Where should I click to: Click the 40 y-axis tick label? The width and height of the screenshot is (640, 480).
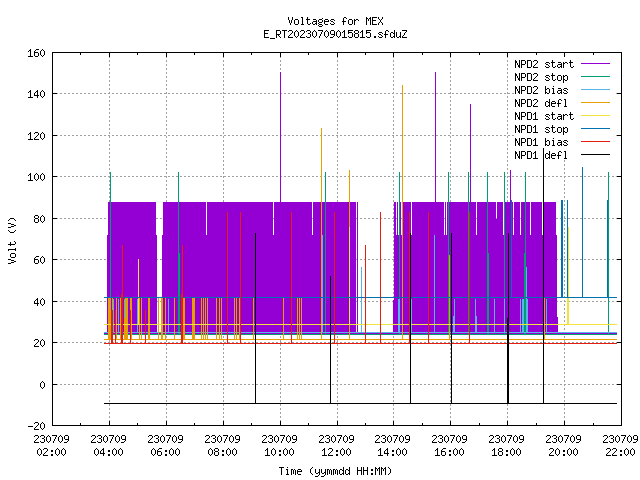[x=39, y=302]
